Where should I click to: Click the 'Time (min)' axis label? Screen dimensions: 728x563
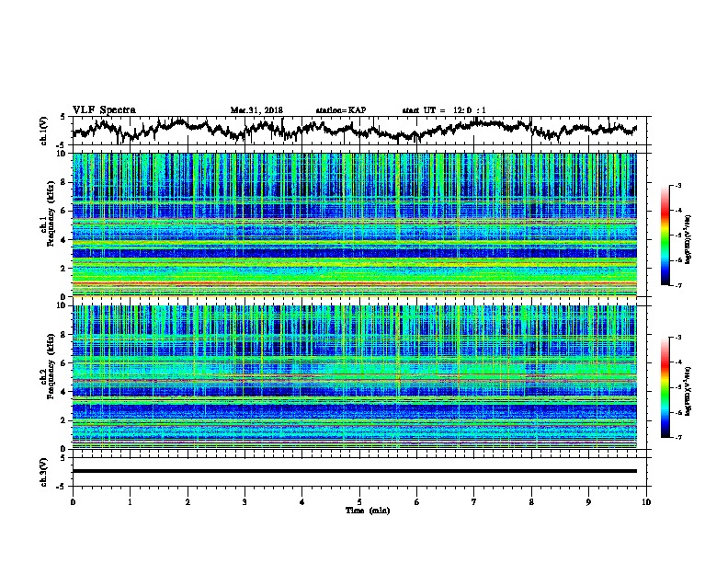coord(368,511)
